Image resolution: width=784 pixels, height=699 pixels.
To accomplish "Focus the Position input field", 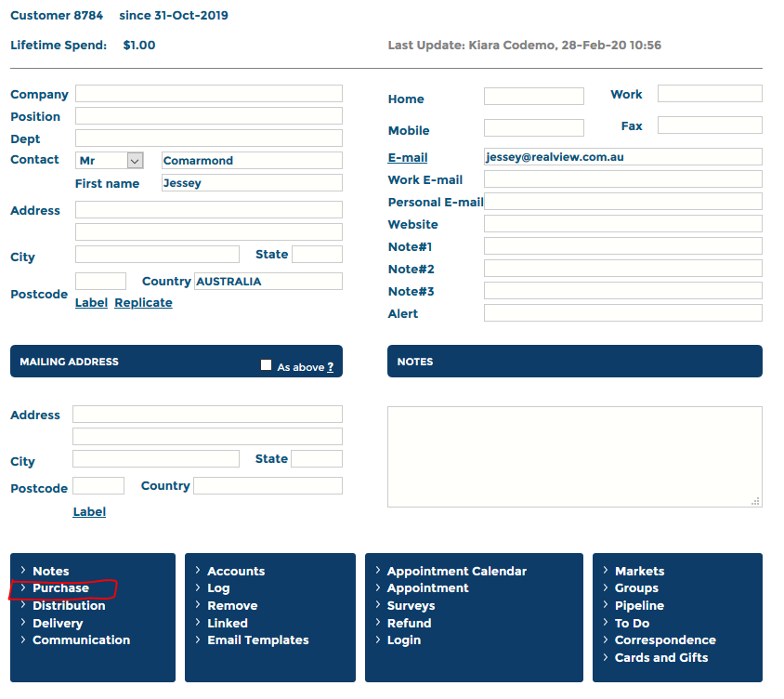I will pyautogui.click(x=209, y=116).
